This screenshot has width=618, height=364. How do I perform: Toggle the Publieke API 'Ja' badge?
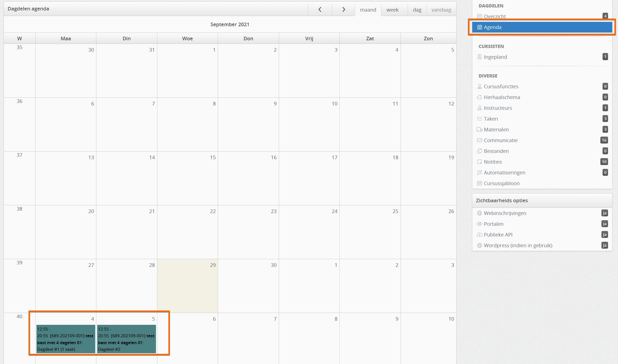(x=604, y=235)
